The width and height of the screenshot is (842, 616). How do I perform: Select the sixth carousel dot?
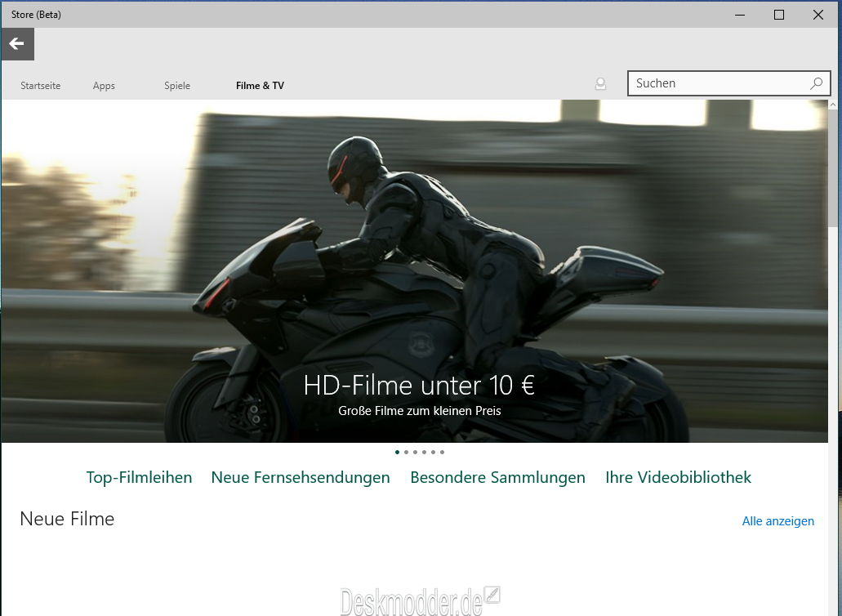click(x=442, y=453)
